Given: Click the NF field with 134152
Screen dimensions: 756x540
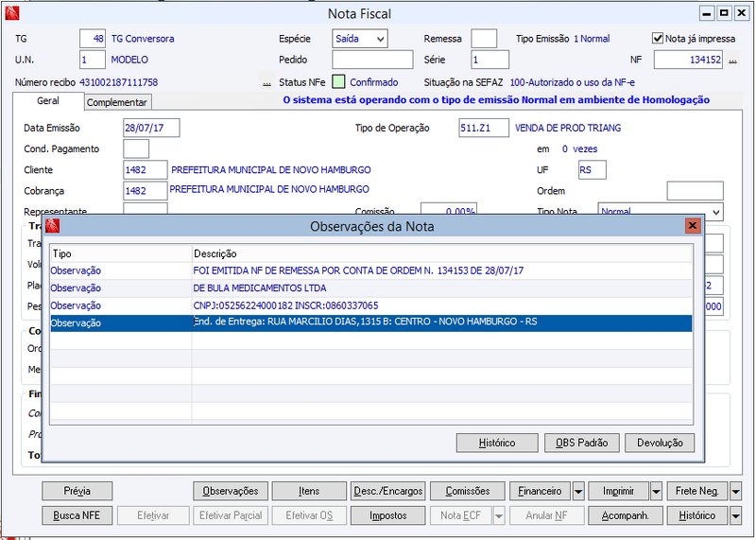Looking at the screenshot, I should pos(688,60).
